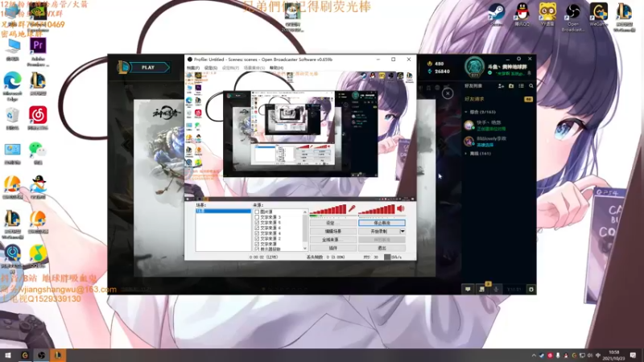This screenshot has height=362, width=644.
Task: Open the dropdown arrow beside 开始录制
Action: [x=402, y=231]
